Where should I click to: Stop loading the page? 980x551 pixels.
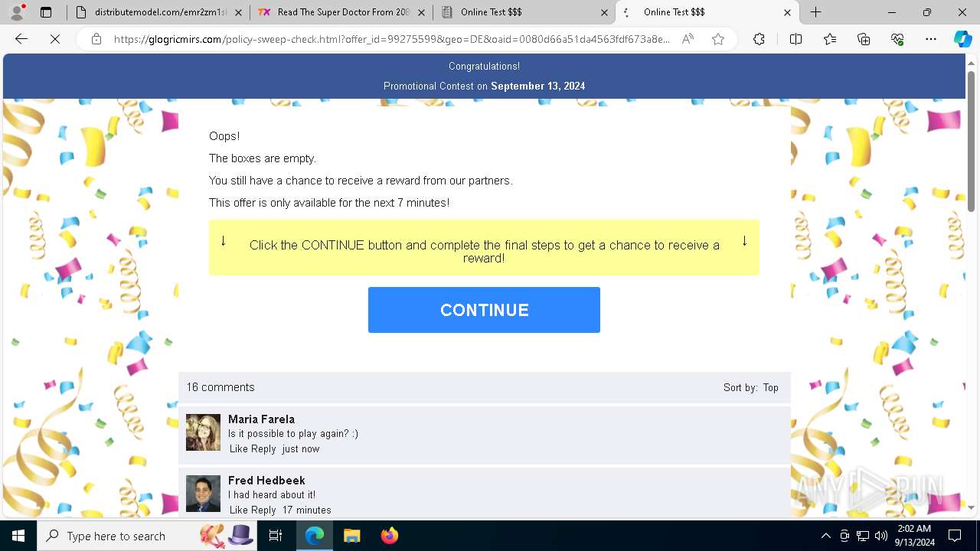pos(55,39)
